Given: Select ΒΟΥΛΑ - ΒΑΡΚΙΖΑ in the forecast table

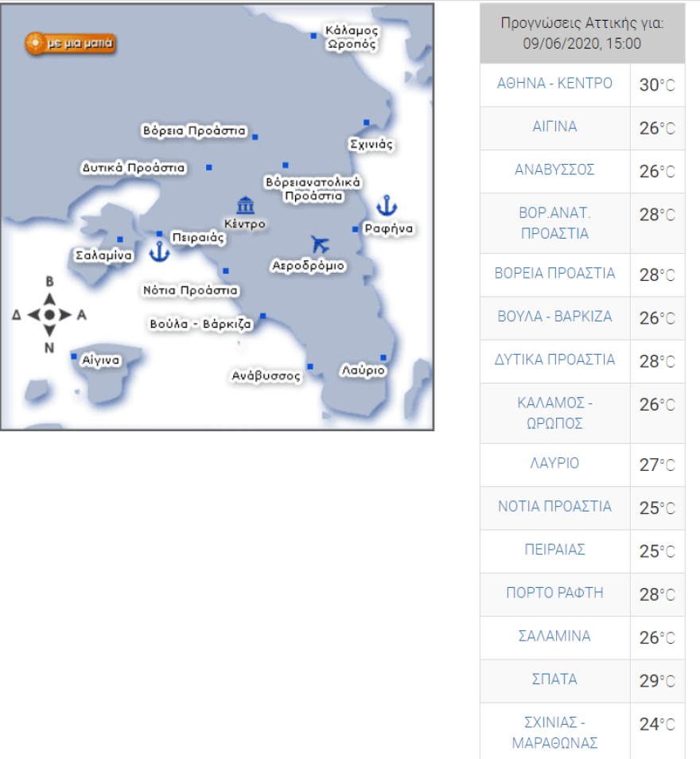Looking at the screenshot, I should coord(554,317).
